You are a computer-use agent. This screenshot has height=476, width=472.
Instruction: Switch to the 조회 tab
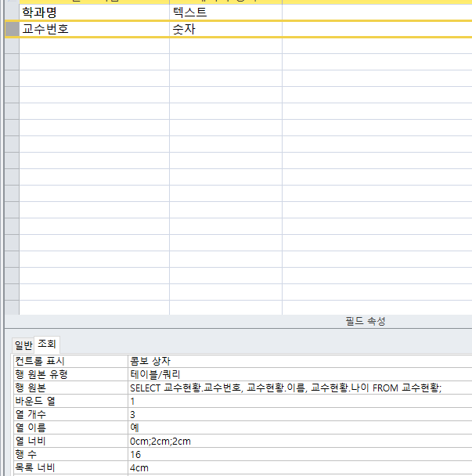[48, 344]
